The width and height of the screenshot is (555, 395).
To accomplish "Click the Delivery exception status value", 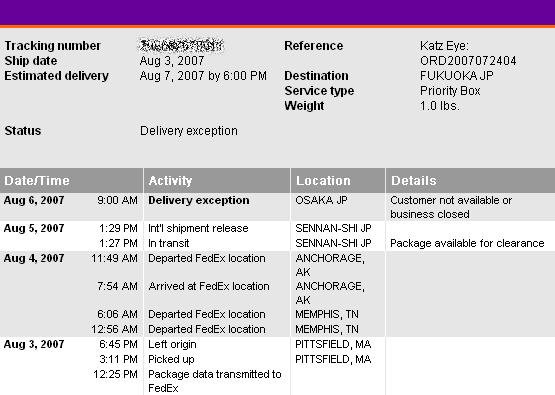I will (x=189, y=131).
